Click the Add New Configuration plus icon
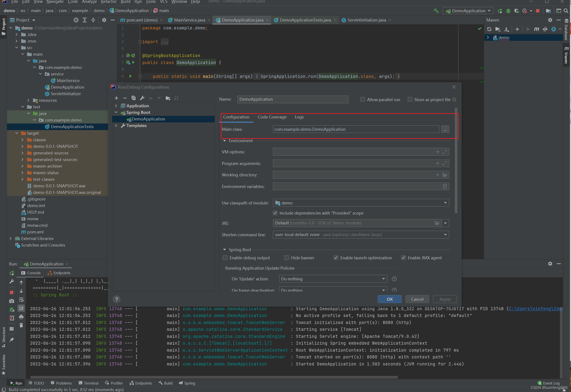Screen dimensions: 571x392 [116, 98]
